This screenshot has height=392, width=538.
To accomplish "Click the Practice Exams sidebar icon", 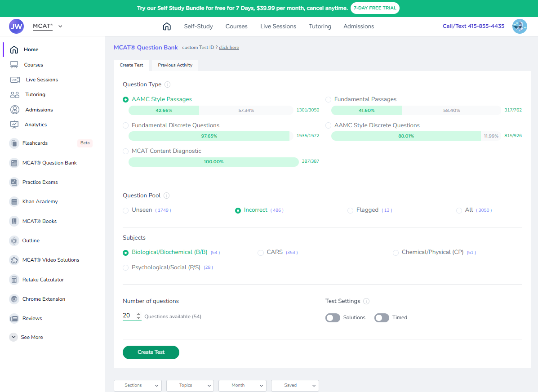I will 14,182.
